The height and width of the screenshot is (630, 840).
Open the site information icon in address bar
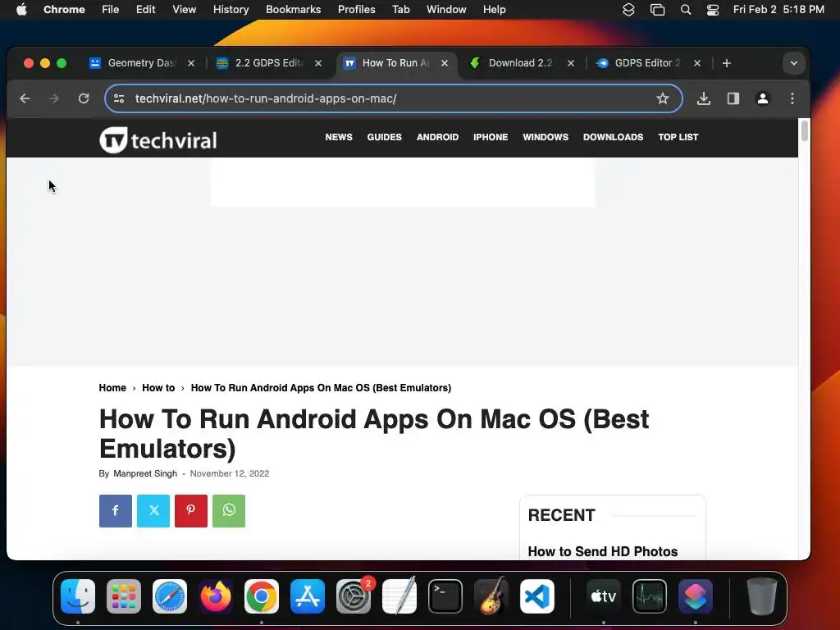point(119,98)
